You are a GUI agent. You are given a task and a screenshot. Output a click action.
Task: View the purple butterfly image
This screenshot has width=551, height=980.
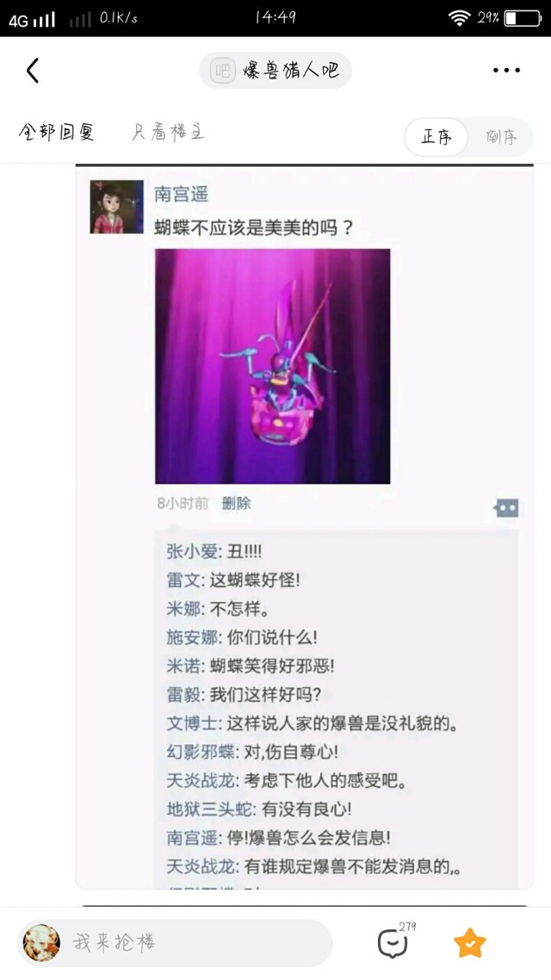(x=272, y=366)
